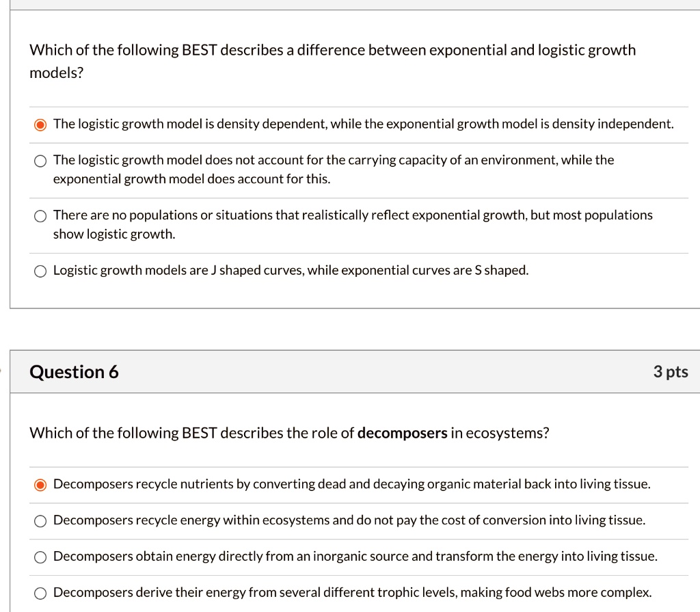Click the decomposers question prompt text
This screenshot has height=612, width=700.
click(x=289, y=433)
